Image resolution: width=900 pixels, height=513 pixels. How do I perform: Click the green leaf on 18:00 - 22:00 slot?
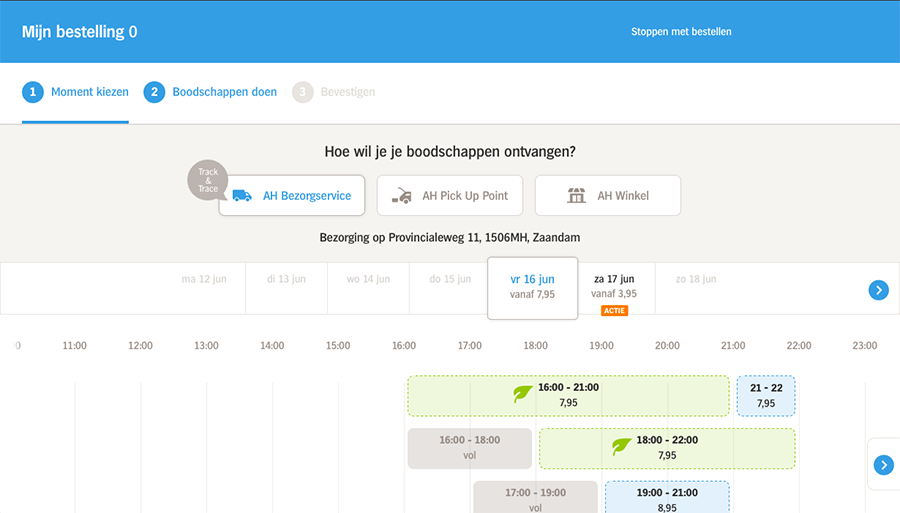[621, 446]
